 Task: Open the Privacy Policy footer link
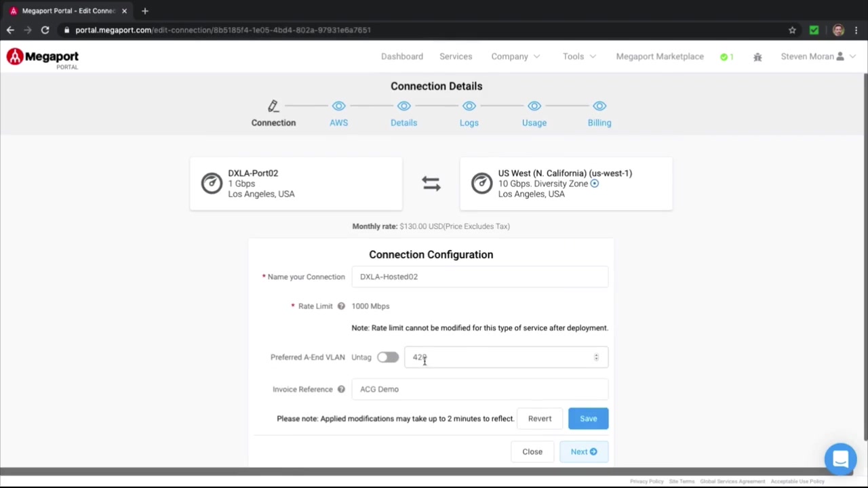[646, 481]
